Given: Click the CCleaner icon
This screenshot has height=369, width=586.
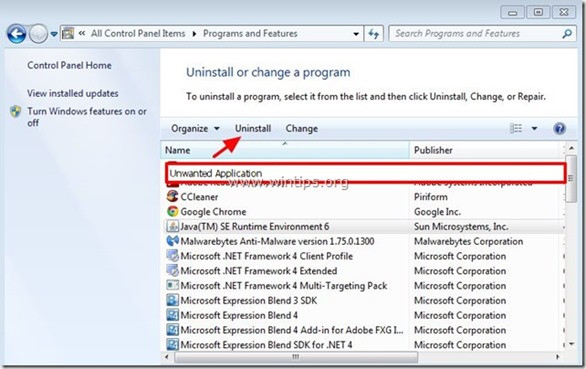Looking at the screenshot, I should tap(172, 197).
